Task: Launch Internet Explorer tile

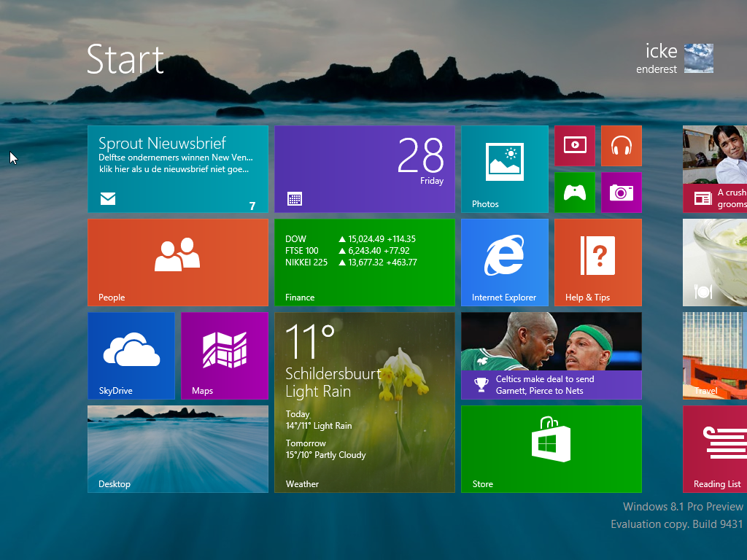Action: [x=504, y=262]
